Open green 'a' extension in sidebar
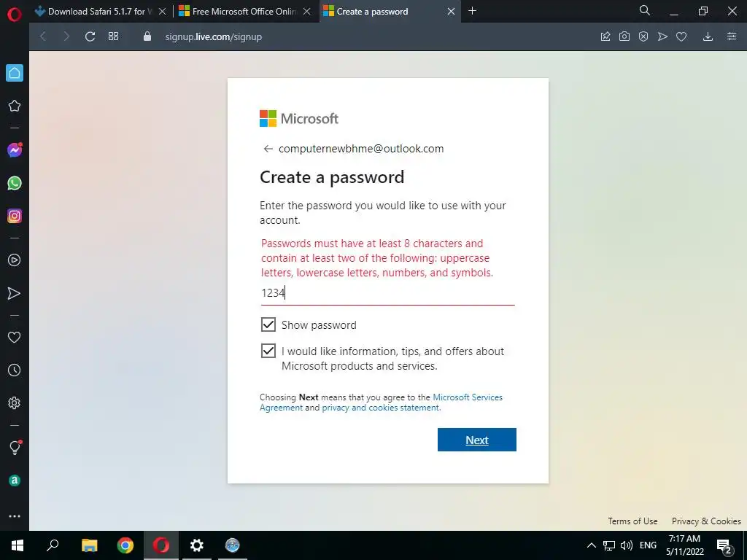Image resolution: width=747 pixels, height=560 pixels. pyautogui.click(x=15, y=481)
